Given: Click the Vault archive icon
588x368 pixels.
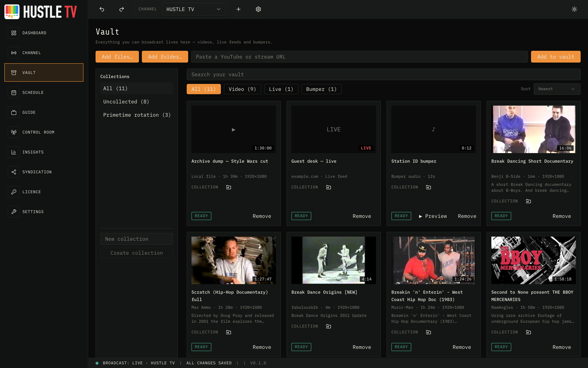Looking at the screenshot, I should (x=14, y=72).
